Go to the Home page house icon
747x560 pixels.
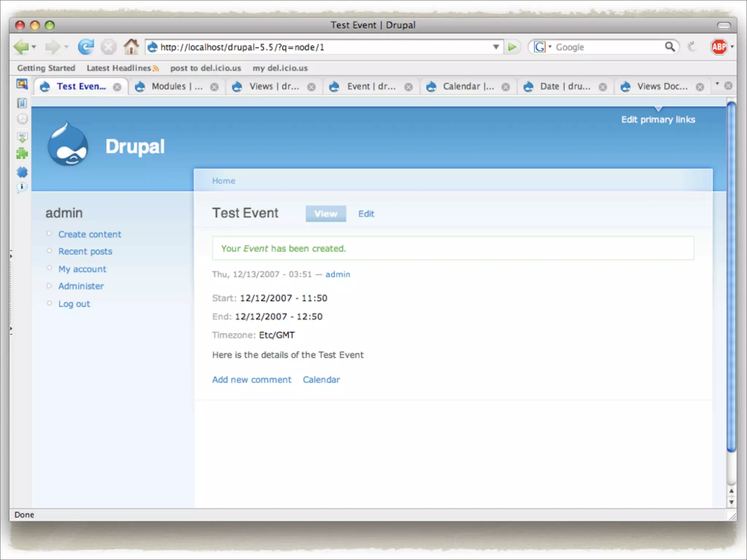pyautogui.click(x=131, y=47)
